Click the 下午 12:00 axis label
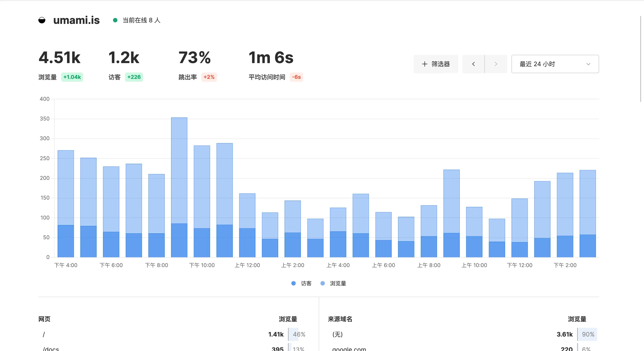The image size is (644, 351). (520, 265)
